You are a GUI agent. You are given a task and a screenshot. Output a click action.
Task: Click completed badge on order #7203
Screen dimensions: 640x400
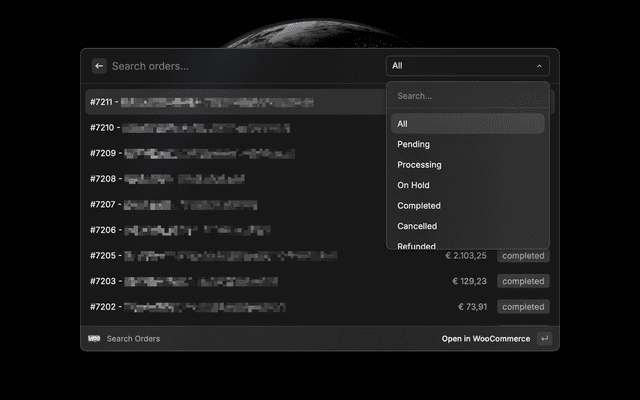tap(523, 281)
